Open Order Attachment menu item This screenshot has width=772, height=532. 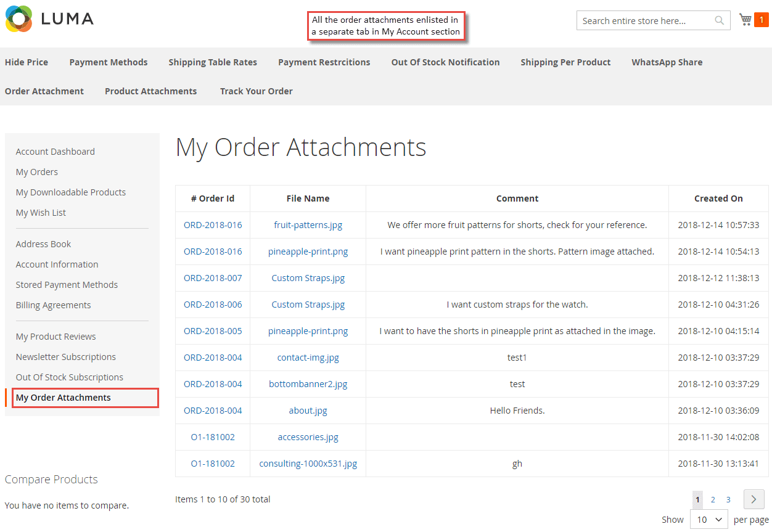coord(44,91)
